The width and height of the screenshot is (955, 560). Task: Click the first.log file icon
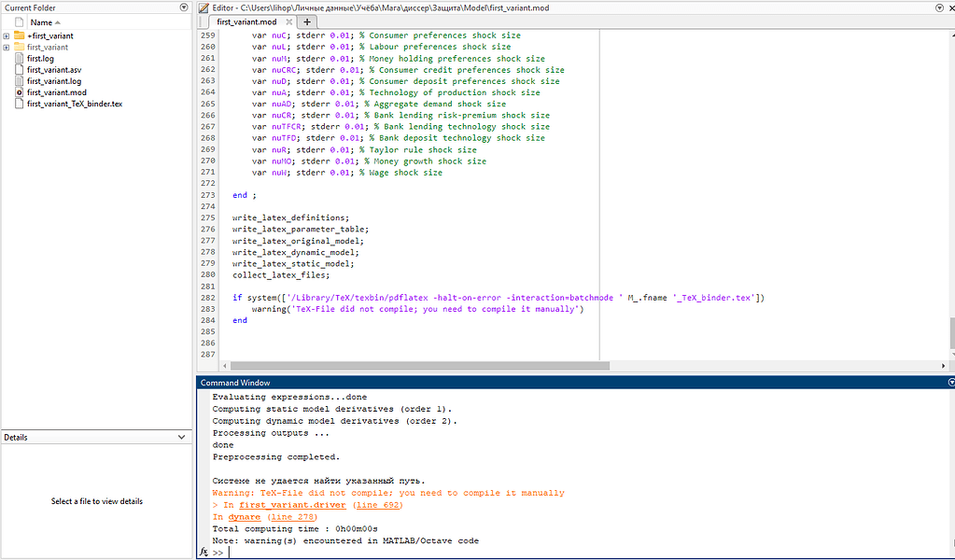[x=19, y=58]
